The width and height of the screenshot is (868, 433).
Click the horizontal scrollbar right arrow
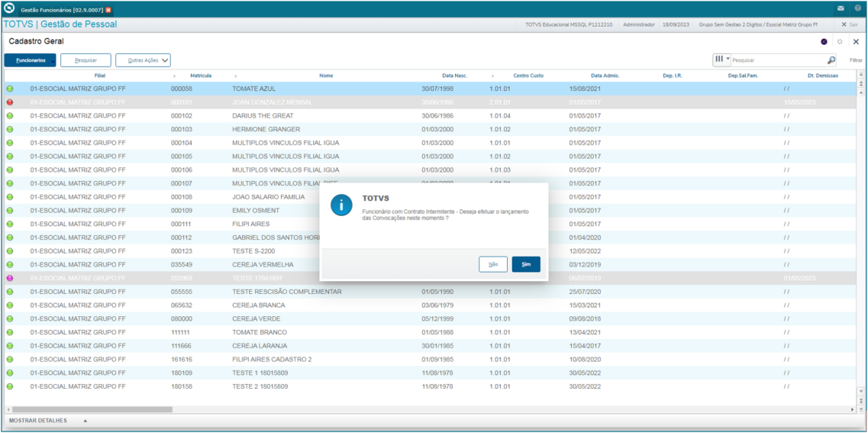[x=853, y=410]
